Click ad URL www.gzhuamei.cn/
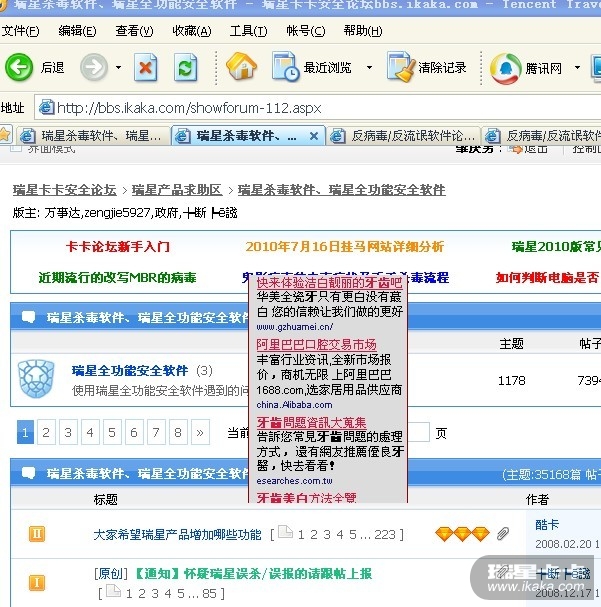 (x=294, y=327)
